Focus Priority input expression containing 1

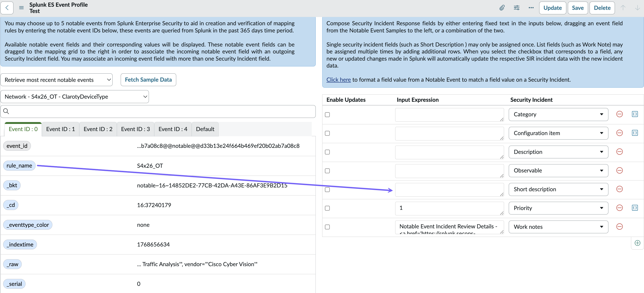point(449,208)
